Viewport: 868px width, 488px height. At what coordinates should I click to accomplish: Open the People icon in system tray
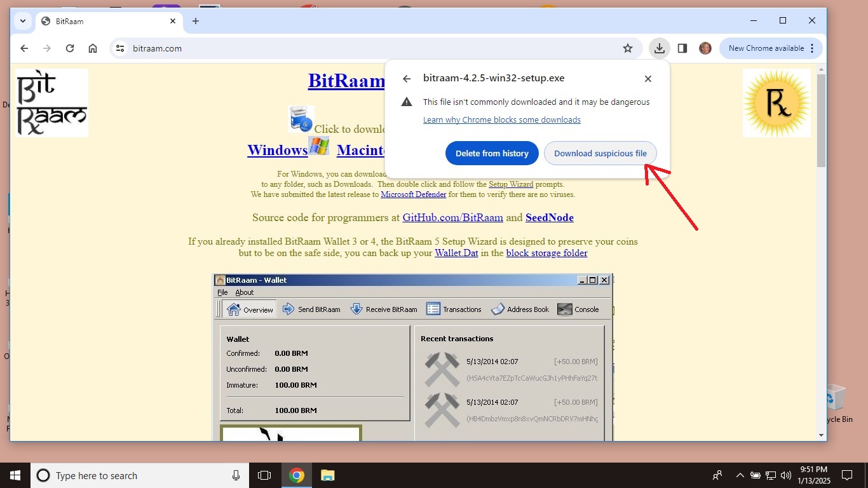point(717,475)
